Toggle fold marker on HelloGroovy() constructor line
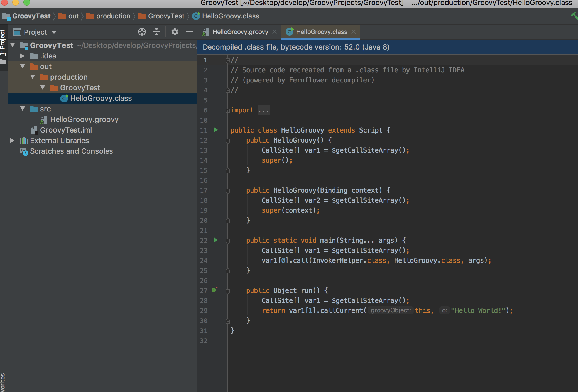The image size is (578, 392). [x=227, y=141]
